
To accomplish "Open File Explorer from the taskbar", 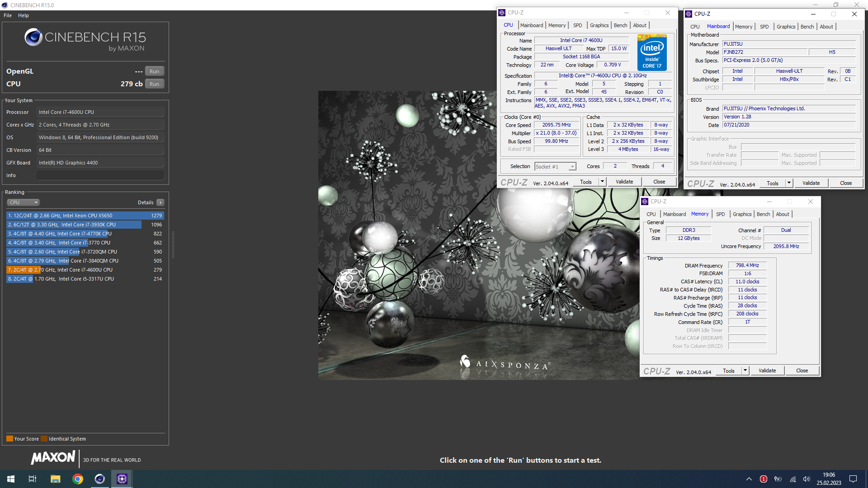I will tap(55, 479).
